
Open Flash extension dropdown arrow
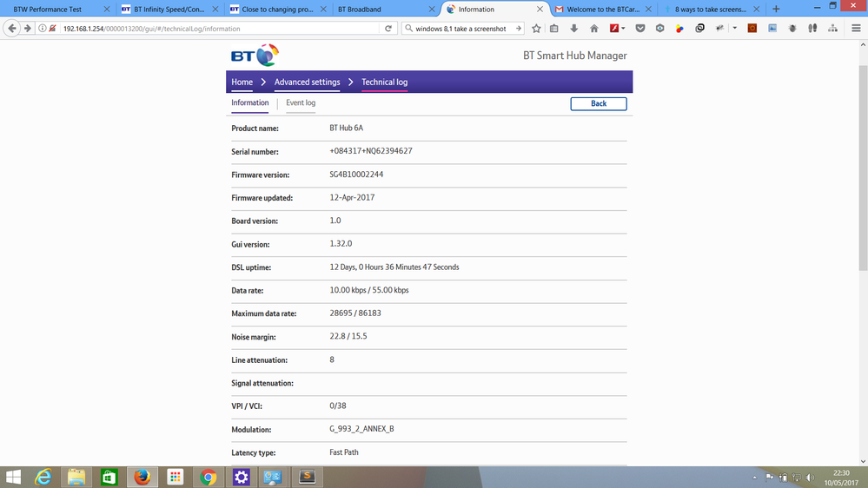point(623,28)
